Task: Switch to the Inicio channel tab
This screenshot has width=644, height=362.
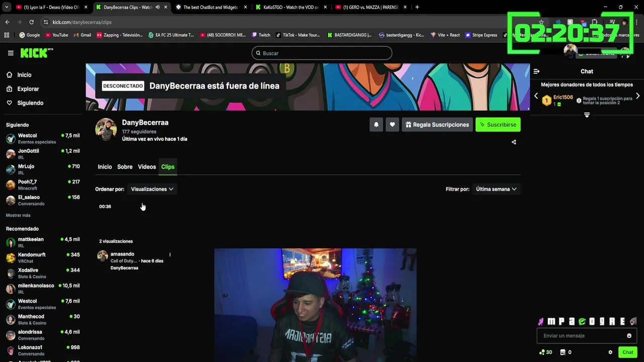Action: (105, 167)
